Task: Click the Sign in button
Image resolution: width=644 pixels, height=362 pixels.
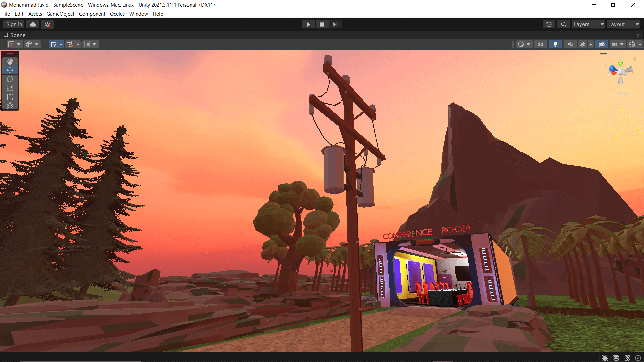Action: tap(14, 24)
